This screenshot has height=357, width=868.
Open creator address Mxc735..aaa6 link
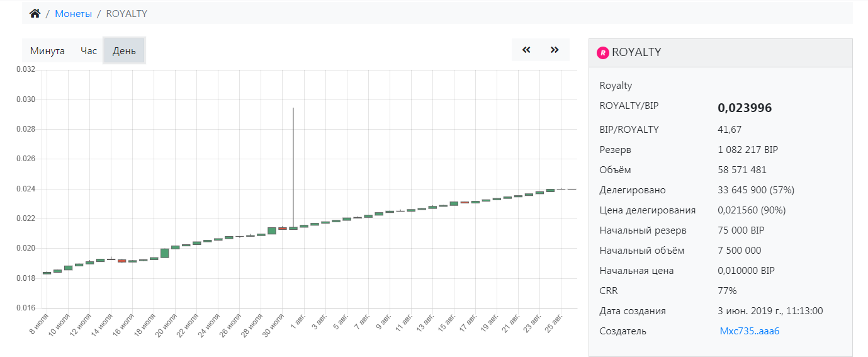749,331
